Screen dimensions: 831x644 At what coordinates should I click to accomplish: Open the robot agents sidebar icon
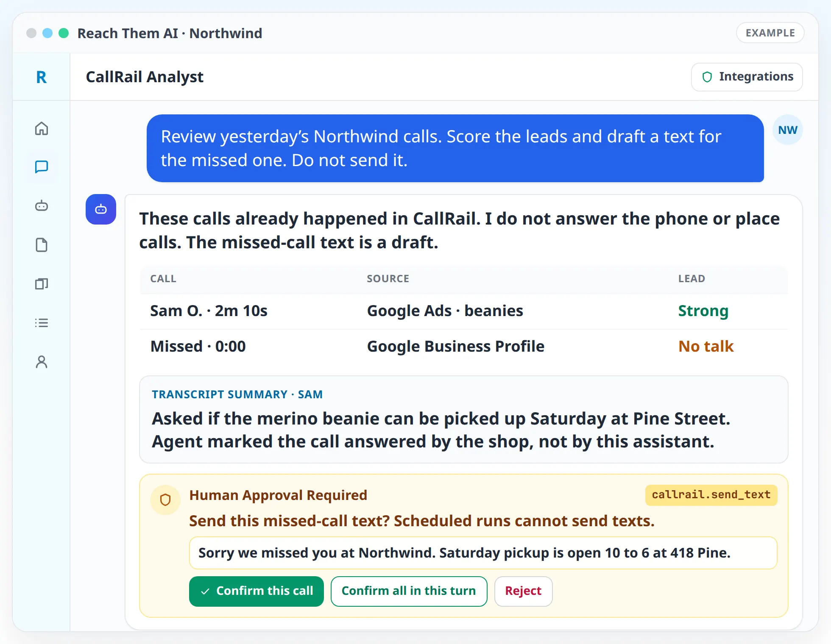42,206
